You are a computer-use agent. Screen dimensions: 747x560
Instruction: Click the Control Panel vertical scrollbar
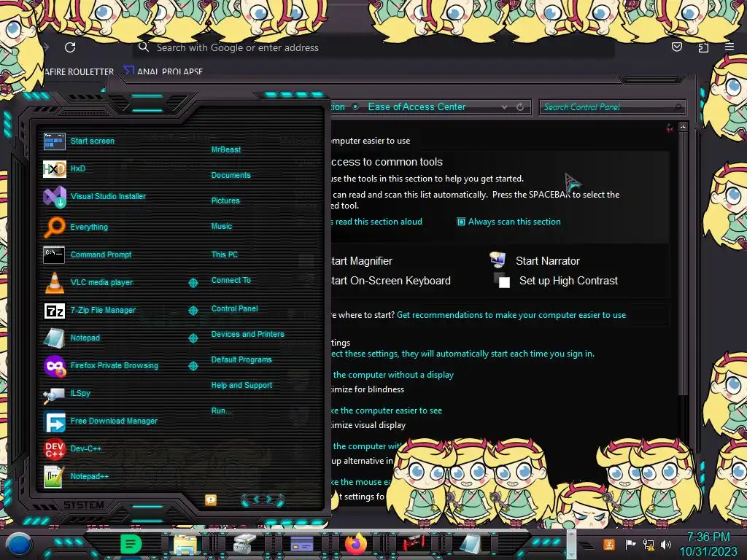click(x=683, y=263)
